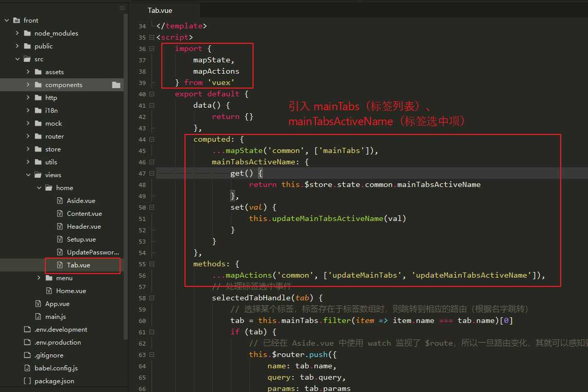Open Aside.vue from the file tree
The image size is (588, 392).
(81, 200)
